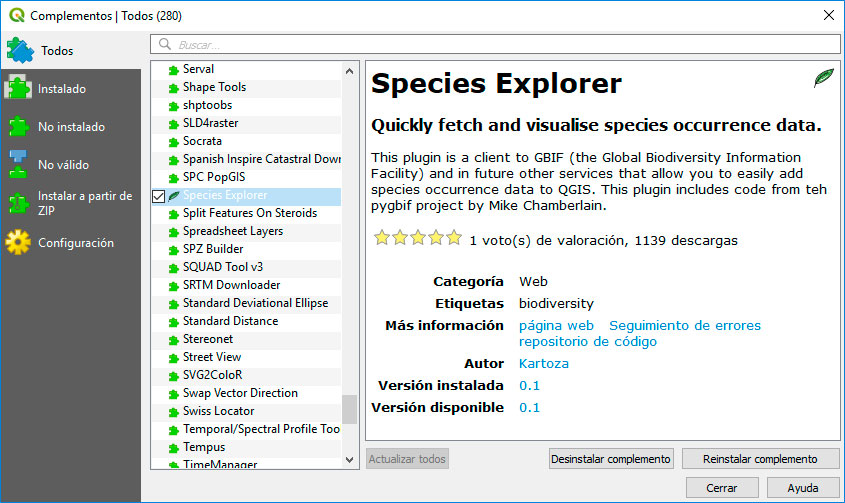Click the Instalar a partir de ZIP icon
845x503 pixels.
pos(18,203)
